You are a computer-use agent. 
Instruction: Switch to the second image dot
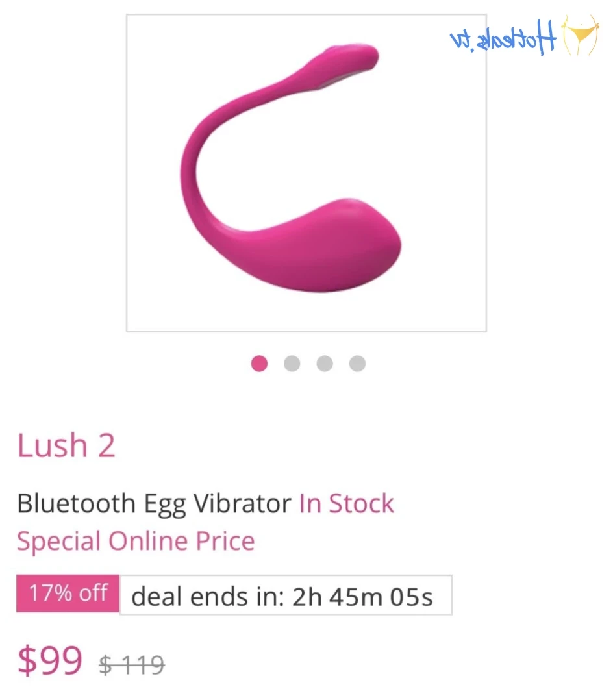pyautogui.click(x=292, y=364)
